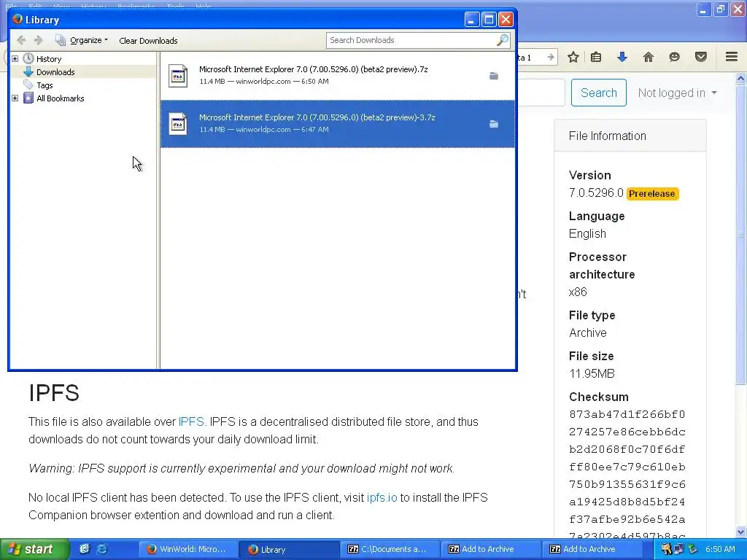Click the IPFS heading
This screenshot has height=560, width=747.
(54, 393)
